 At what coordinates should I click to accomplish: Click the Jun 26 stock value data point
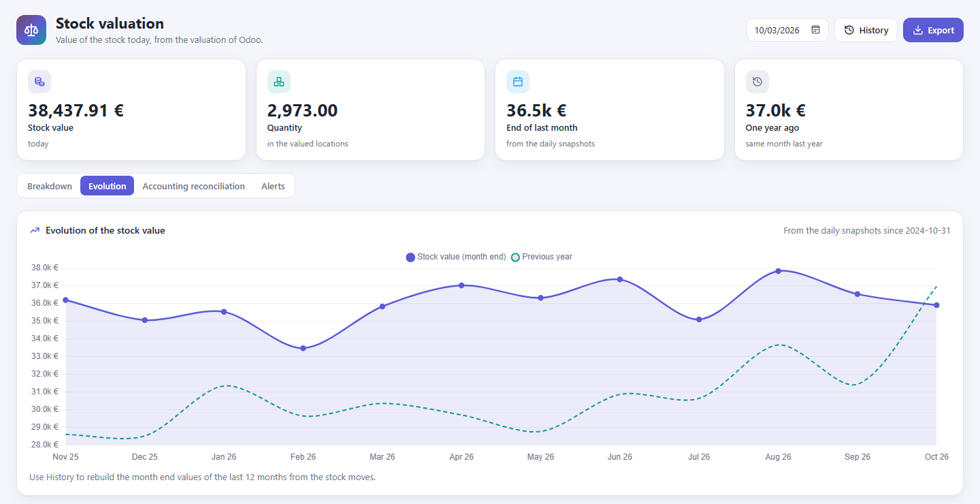[x=619, y=279]
